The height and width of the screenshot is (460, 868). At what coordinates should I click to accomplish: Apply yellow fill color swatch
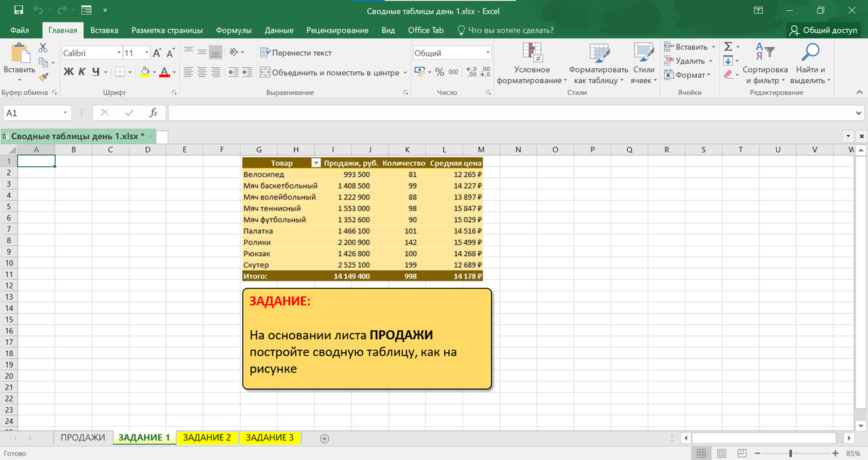tap(143, 72)
